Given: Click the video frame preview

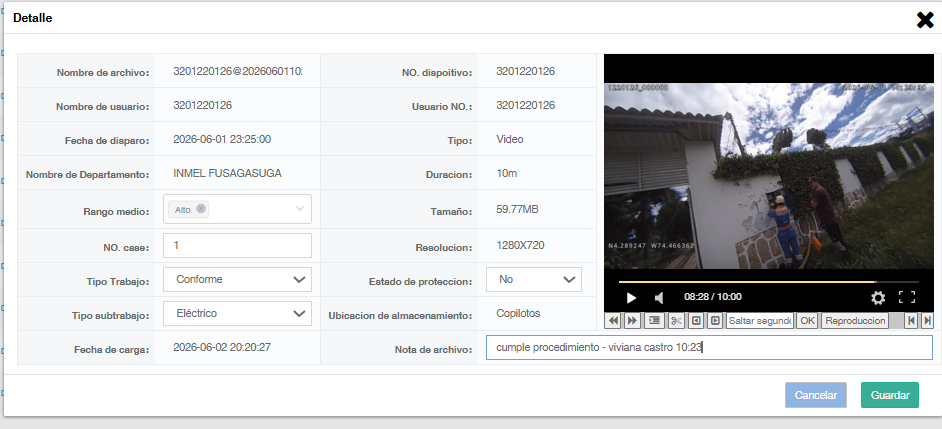Looking at the screenshot, I should coord(768,175).
